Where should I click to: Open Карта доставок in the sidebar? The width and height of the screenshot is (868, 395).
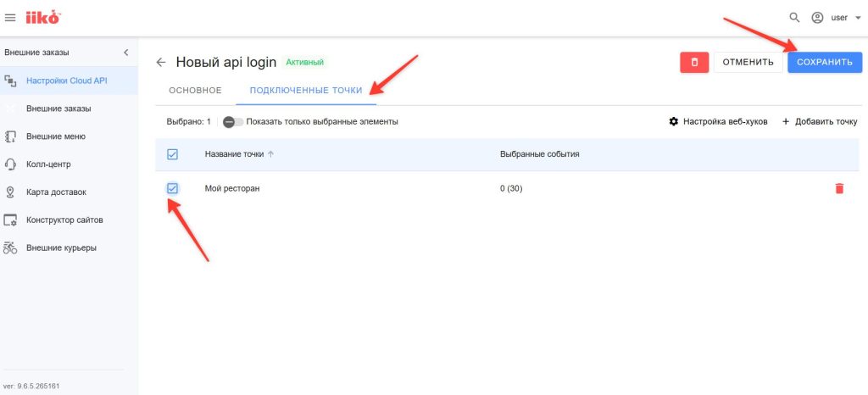click(56, 192)
